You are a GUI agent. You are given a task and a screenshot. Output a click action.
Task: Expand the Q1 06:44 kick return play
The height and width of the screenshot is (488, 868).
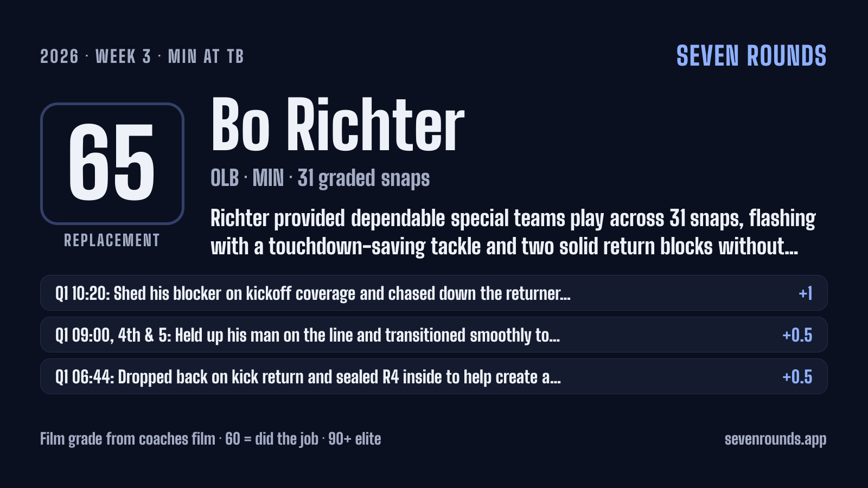pyautogui.click(x=434, y=376)
